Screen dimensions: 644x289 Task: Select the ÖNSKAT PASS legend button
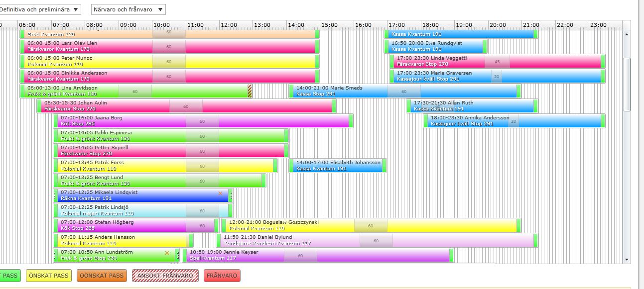point(48,276)
